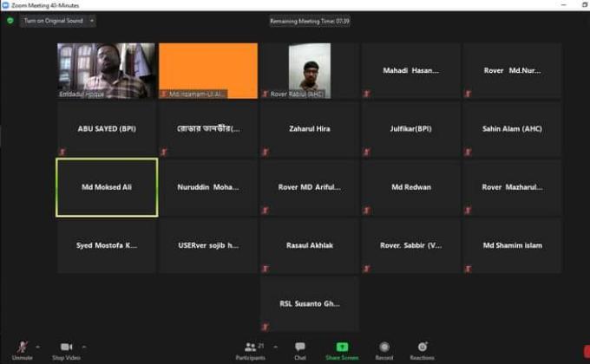Viewport: 590px width, 364px height.
Task: Select the ABU SAYED (BPI) tile
Action: point(107,129)
